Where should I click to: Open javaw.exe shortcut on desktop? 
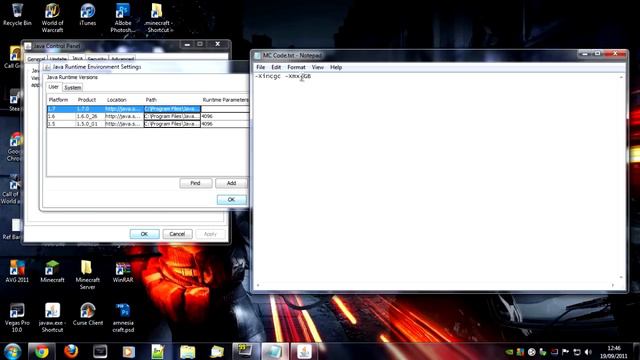coord(52,318)
